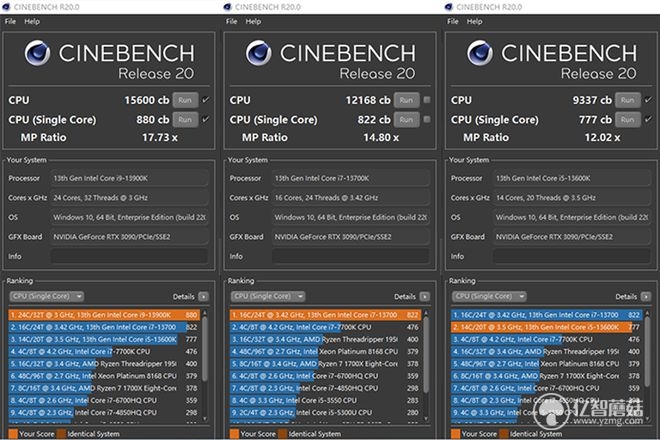Click title bar app icon of right window

(x=449, y=7)
